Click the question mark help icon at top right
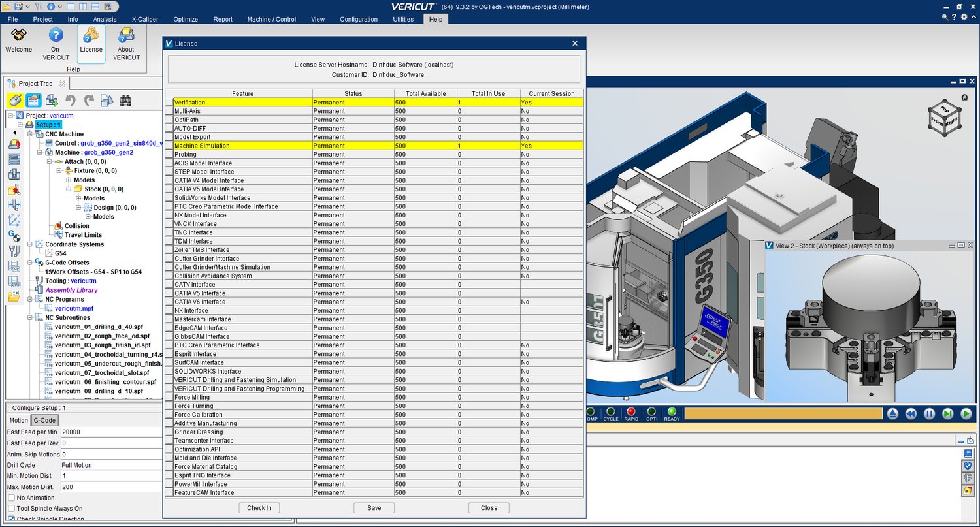The width and height of the screenshot is (980, 527). pyautogui.click(x=955, y=18)
